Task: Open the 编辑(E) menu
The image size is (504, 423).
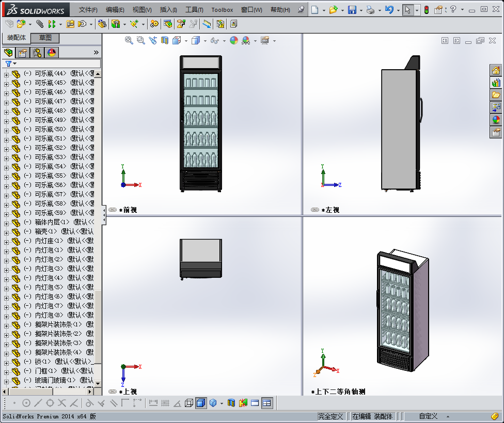Action: click(x=115, y=10)
